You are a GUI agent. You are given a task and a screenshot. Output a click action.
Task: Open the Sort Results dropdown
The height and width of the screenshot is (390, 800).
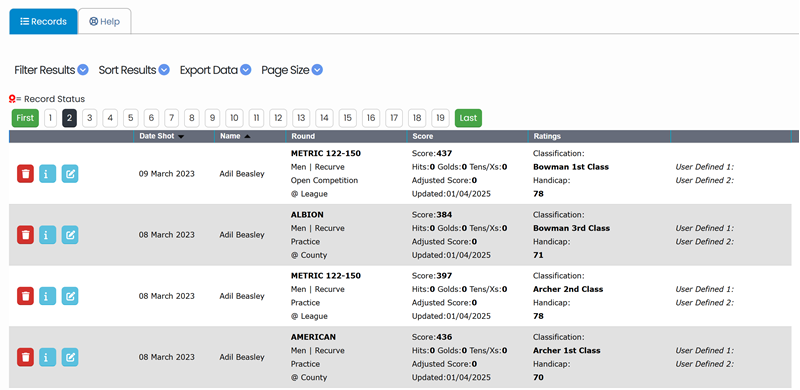tap(134, 70)
